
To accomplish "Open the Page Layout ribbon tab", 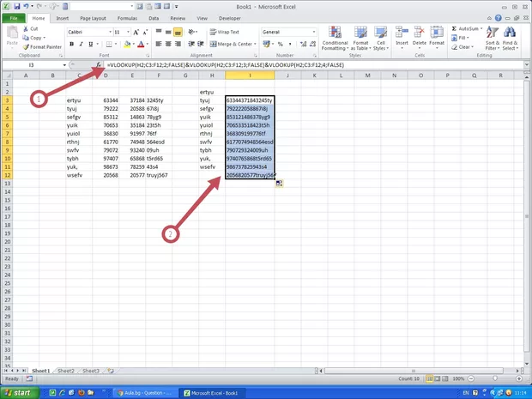I will pos(93,16).
